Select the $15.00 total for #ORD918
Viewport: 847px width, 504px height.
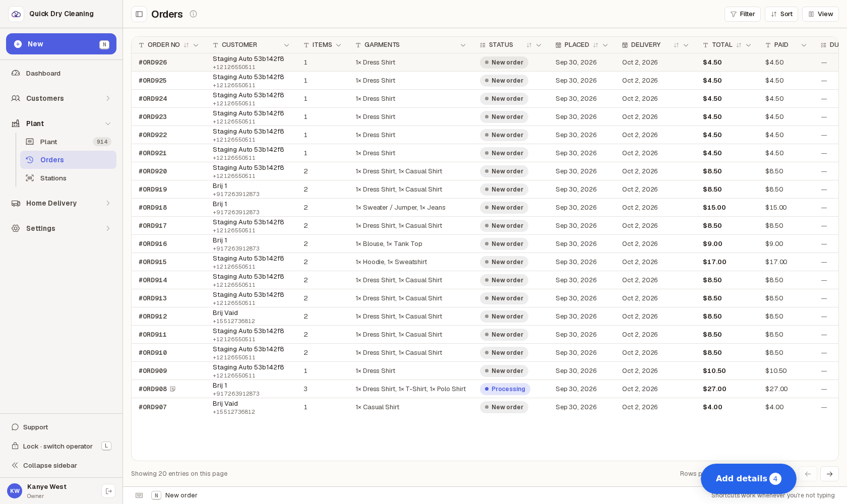point(714,208)
